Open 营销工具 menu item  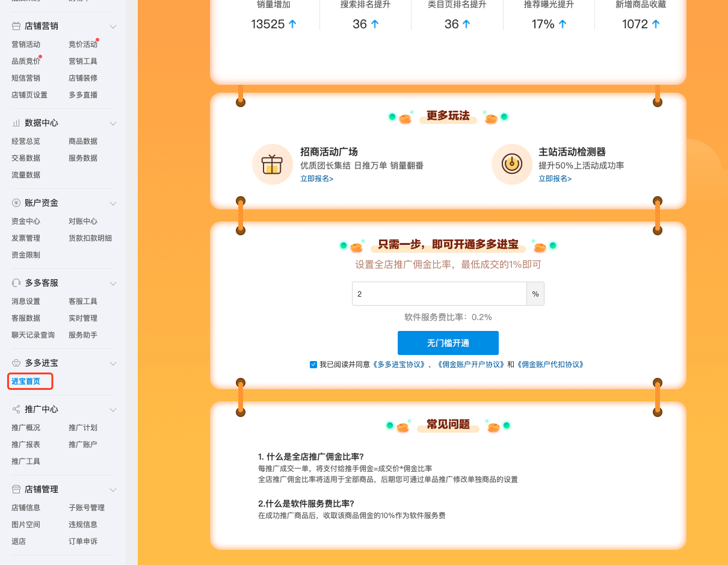click(83, 61)
